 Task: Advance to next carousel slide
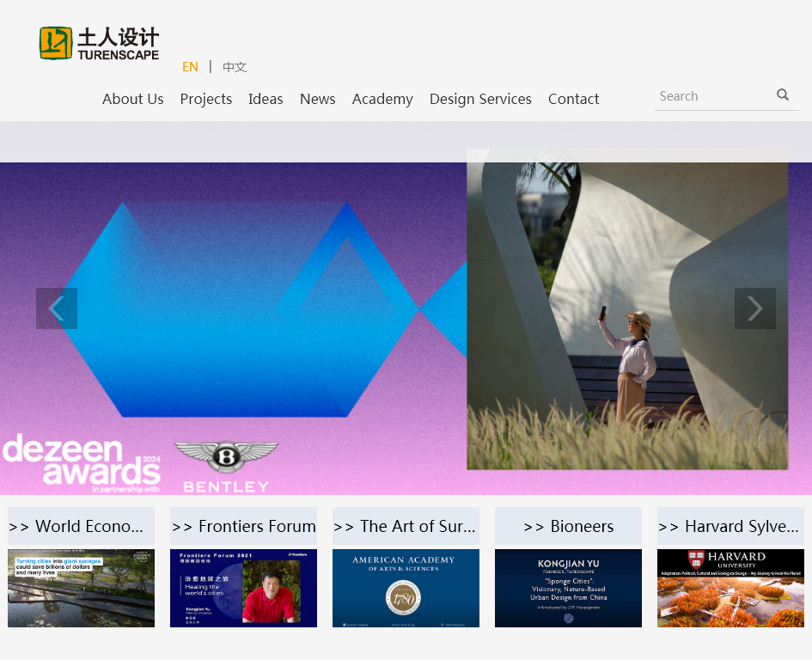pos(754,309)
